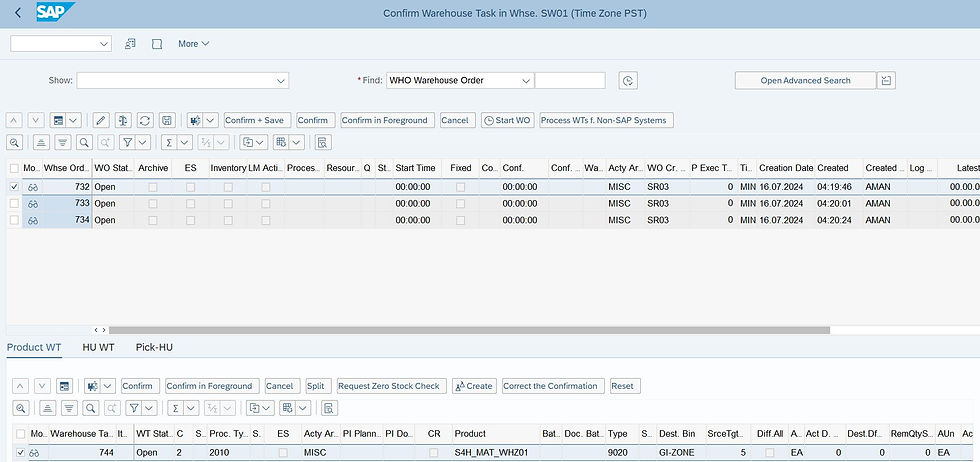
Task: Click glasses icon in warehouse order 732 row
Action: (33, 186)
